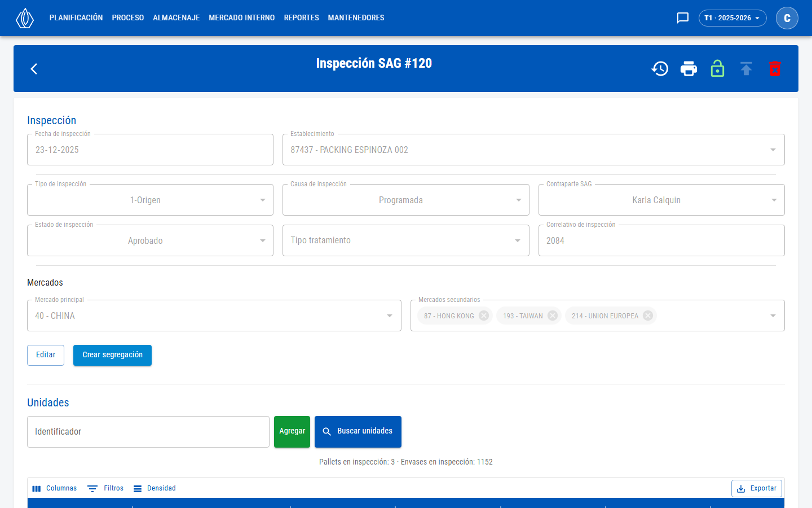Click the Buscar unidades button

click(x=358, y=432)
